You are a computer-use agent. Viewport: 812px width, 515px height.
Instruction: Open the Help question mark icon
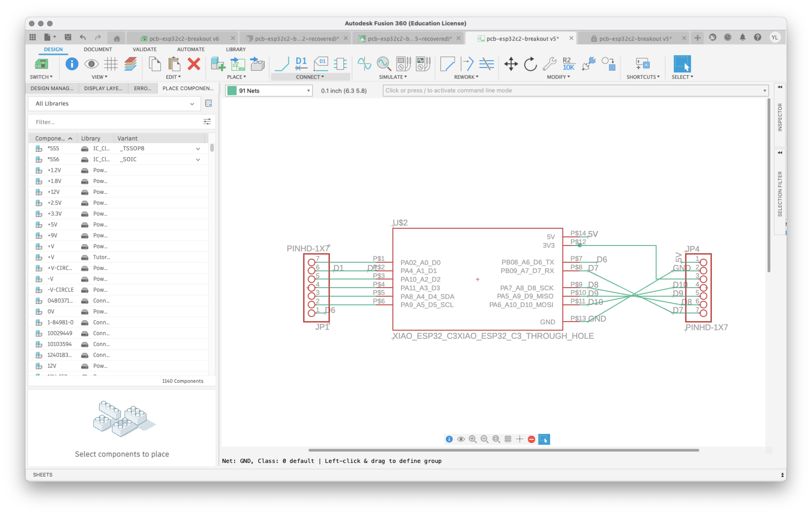(x=757, y=37)
